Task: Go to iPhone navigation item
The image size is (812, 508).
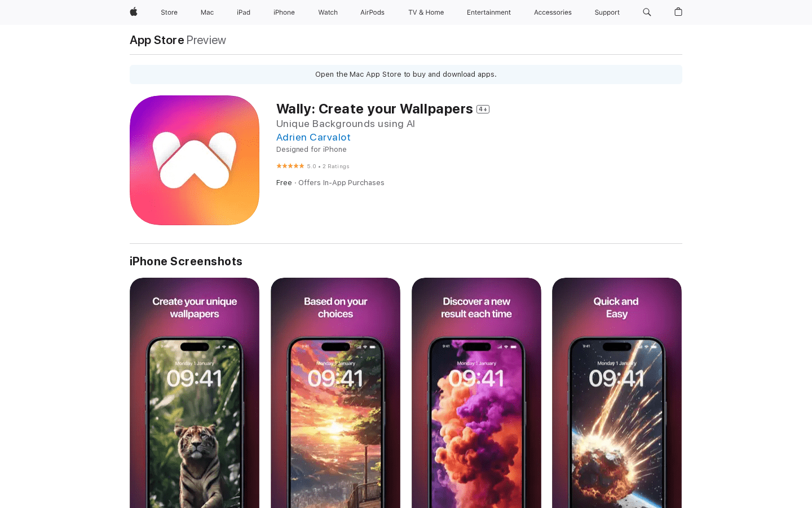Action: click(284, 12)
